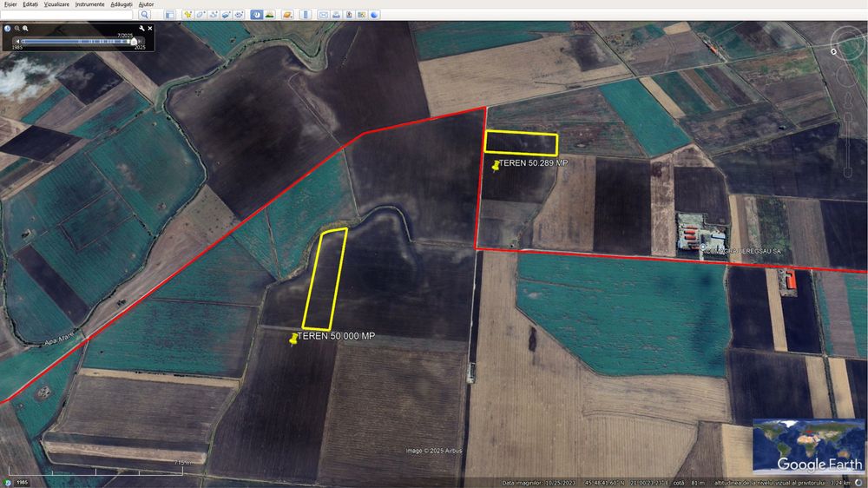The image size is (868, 488).
Task: Click the blue globe Earth icon
Action: (x=374, y=15)
